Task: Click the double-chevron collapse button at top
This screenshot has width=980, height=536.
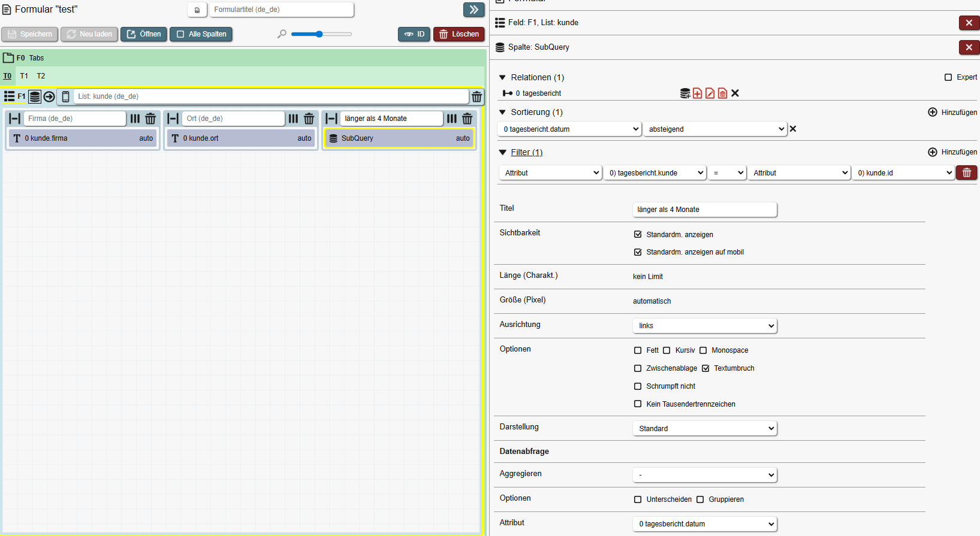Action: 474,10
